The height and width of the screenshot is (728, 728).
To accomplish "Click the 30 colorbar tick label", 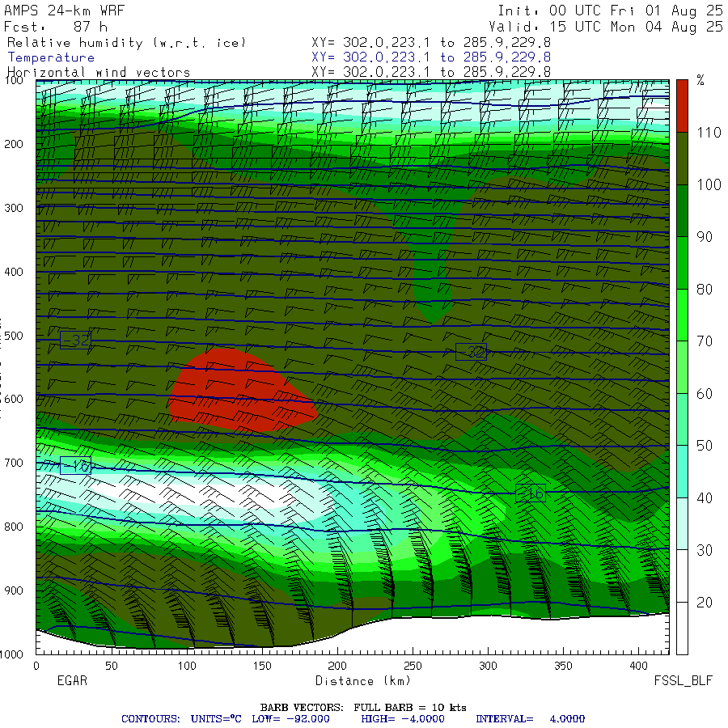I will [705, 551].
